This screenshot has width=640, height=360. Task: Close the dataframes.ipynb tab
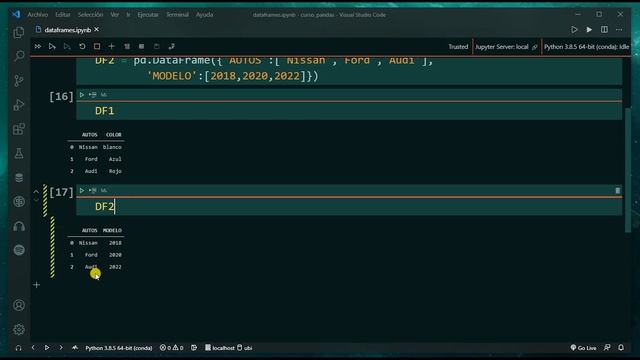(97, 30)
